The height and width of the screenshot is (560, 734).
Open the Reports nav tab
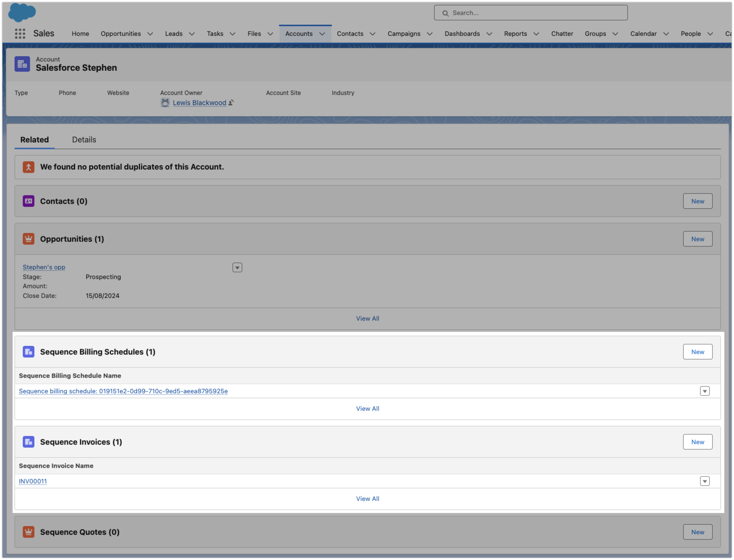516,34
